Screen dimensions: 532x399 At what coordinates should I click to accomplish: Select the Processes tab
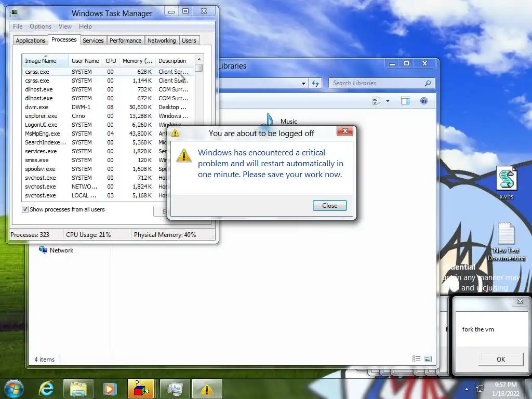click(64, 39)
